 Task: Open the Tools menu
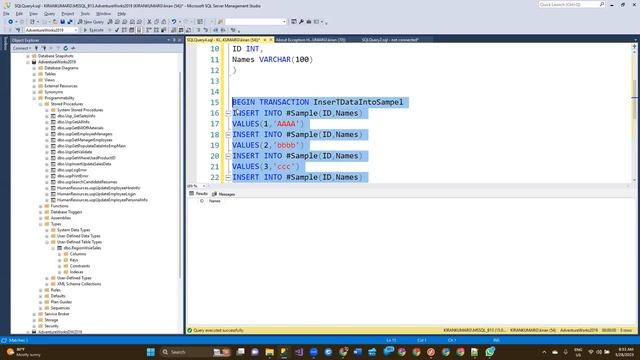point(85,13)
